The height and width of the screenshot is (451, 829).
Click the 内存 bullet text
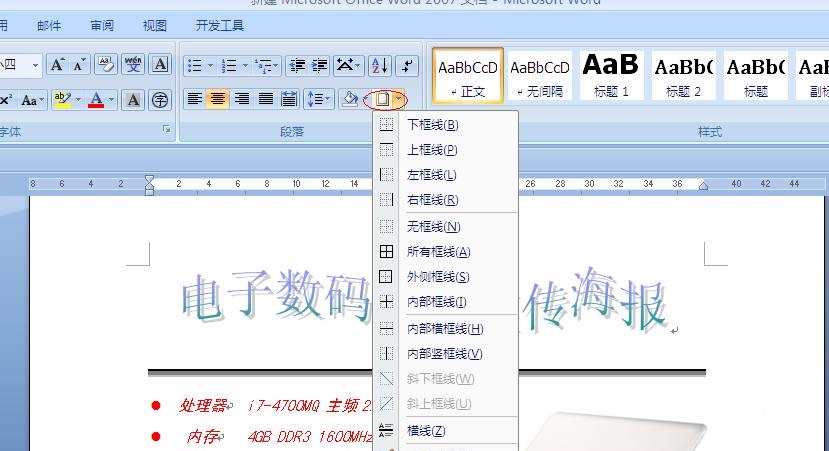coord(203,437)
